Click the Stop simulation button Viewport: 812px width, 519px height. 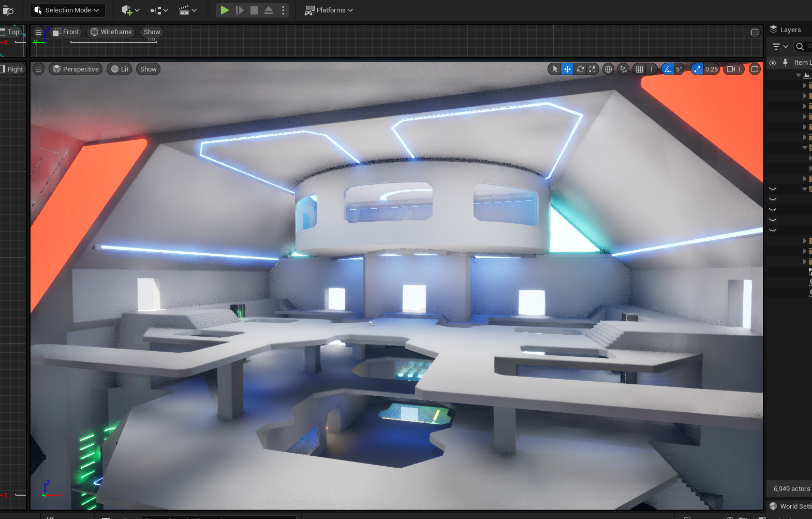tap(254, 10)
